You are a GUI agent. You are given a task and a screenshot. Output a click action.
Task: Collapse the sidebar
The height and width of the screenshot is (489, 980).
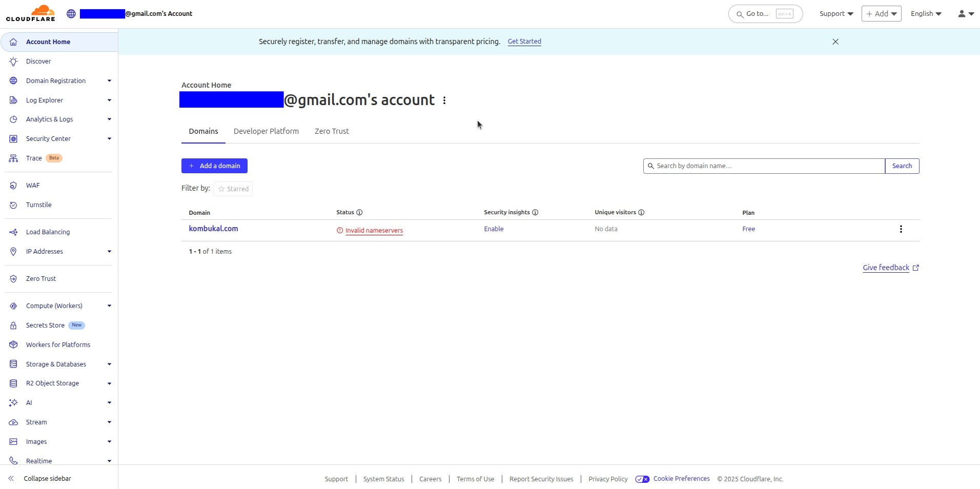tap(40, 479)
